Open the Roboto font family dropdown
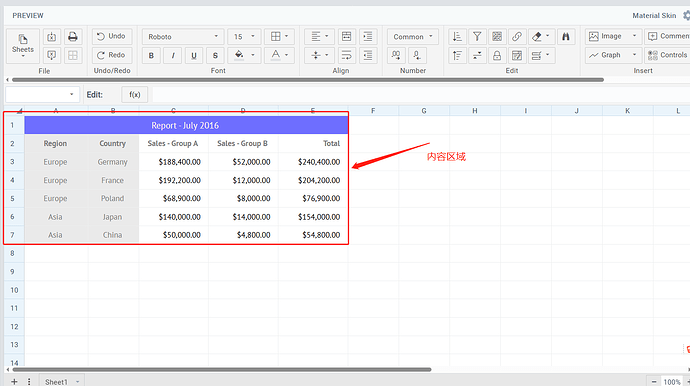 (183, 37)
